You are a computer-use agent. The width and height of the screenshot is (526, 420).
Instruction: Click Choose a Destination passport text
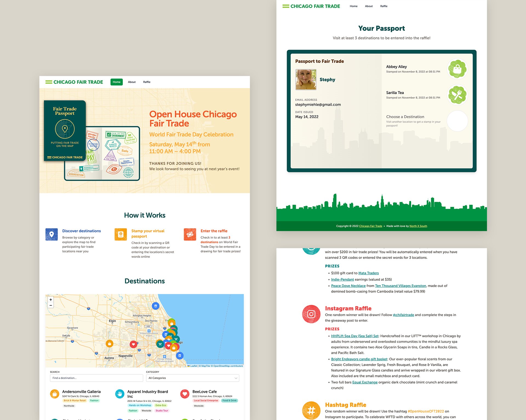[x=405, y=117]
